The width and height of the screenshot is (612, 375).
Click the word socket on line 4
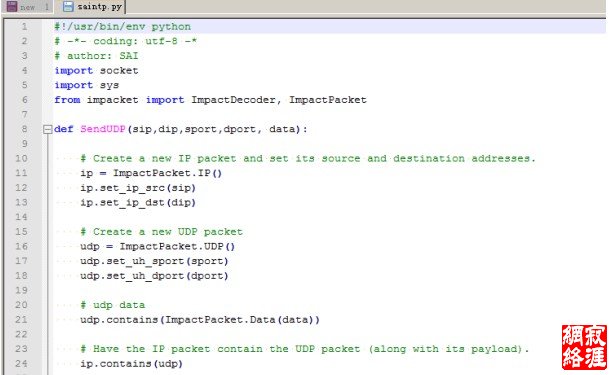119,71
